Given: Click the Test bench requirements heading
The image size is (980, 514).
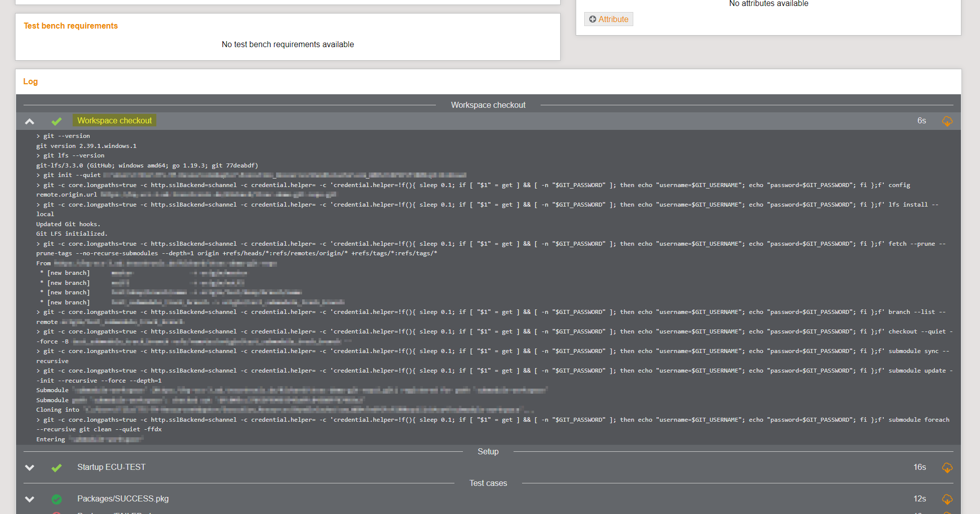Looking at the screenshot, I should [x=71, y=26].
